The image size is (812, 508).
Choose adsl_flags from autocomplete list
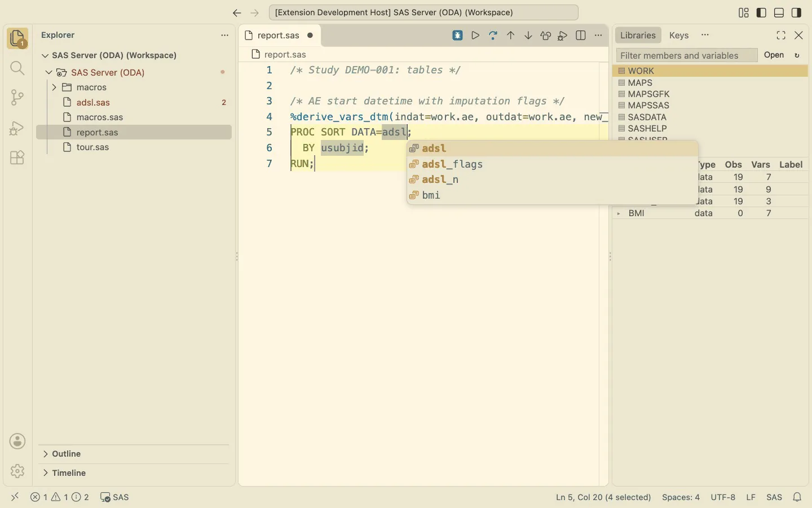click(553, 164)
